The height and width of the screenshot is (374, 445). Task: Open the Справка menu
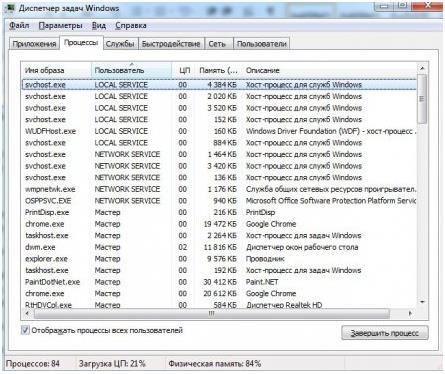tap(131, 25)
